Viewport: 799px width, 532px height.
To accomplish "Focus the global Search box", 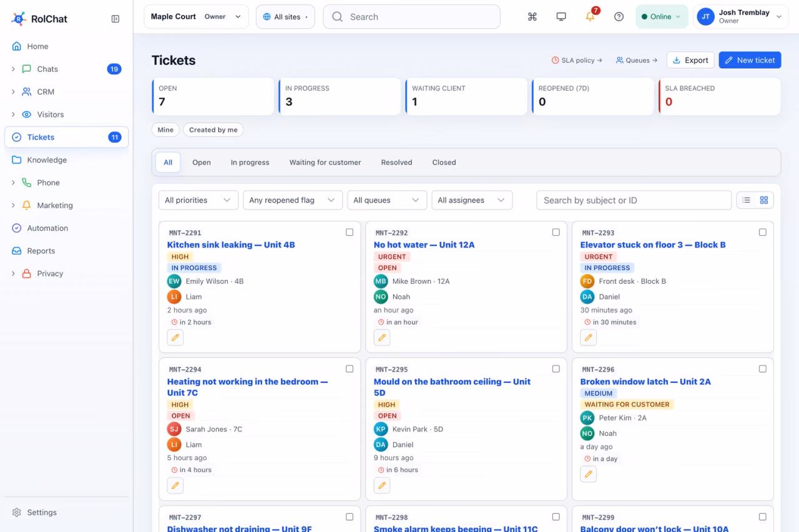I will [411, 17].
